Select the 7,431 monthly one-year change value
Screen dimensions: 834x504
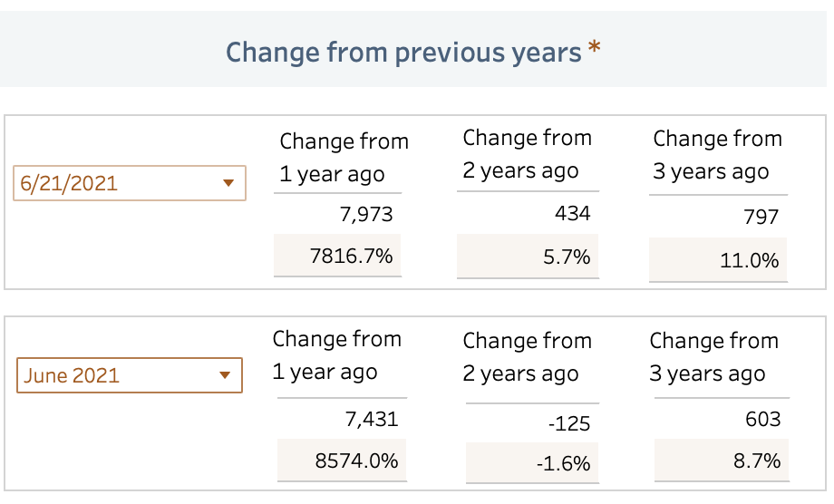[372, 420]
